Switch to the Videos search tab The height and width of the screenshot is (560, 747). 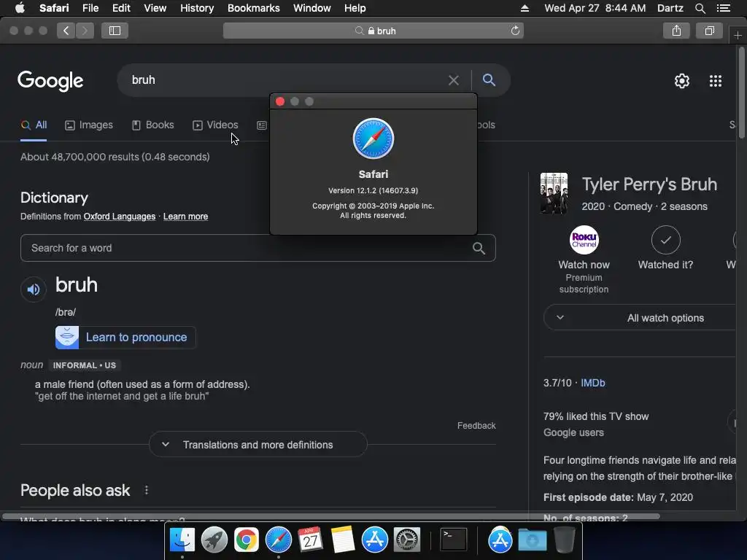[x=215, y=125]
